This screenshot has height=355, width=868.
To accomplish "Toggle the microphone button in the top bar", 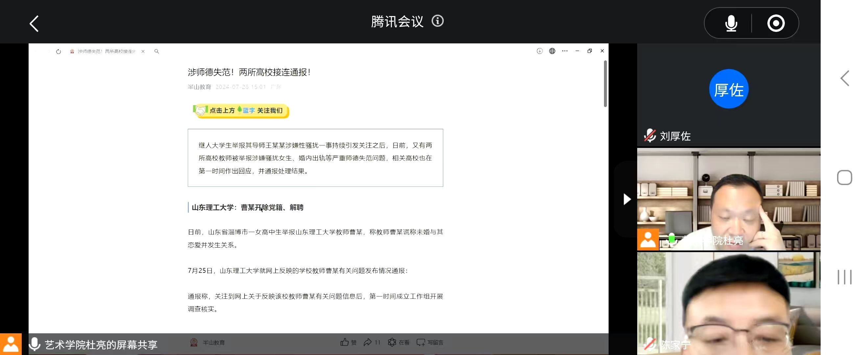I will (731, 23).
